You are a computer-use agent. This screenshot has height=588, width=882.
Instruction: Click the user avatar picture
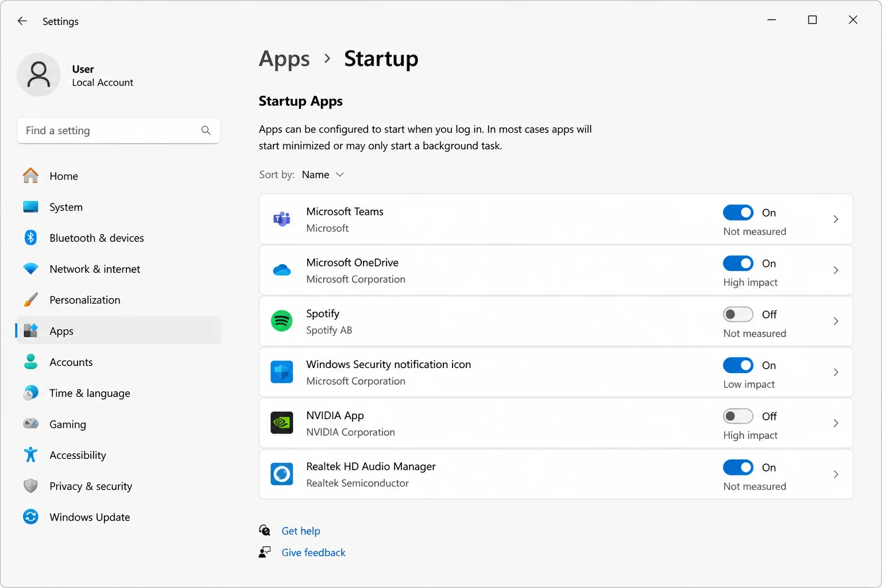click(38, 75)
